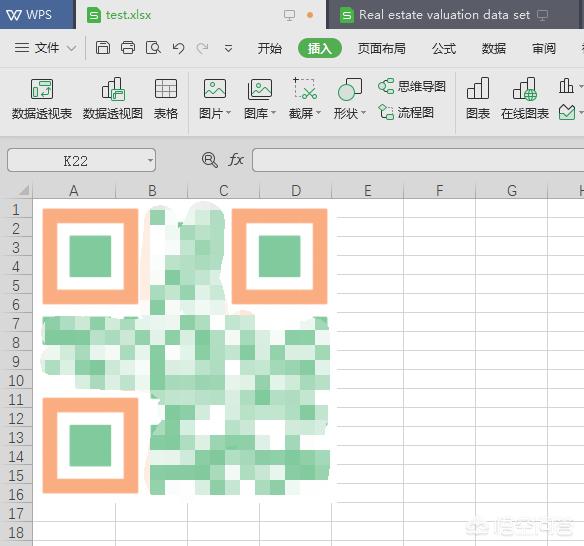Switch to the 页面布局 ribbon tab
Screen dimensions: 584x546
[x=381, y=48]
